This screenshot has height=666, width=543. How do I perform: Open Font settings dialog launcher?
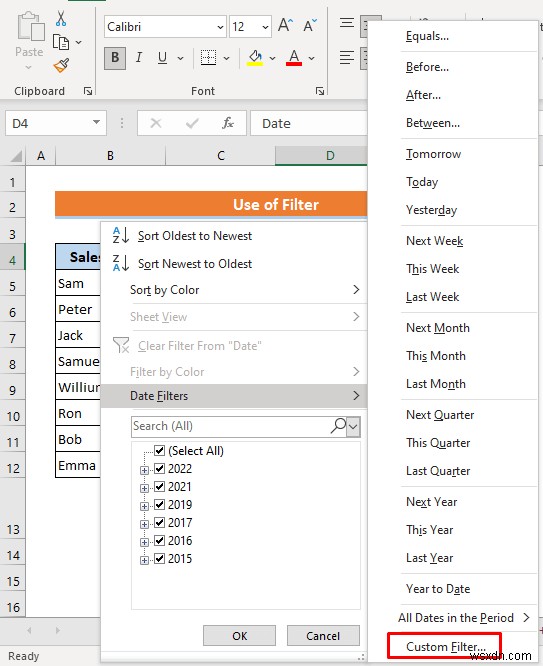(x=320, y=91)
